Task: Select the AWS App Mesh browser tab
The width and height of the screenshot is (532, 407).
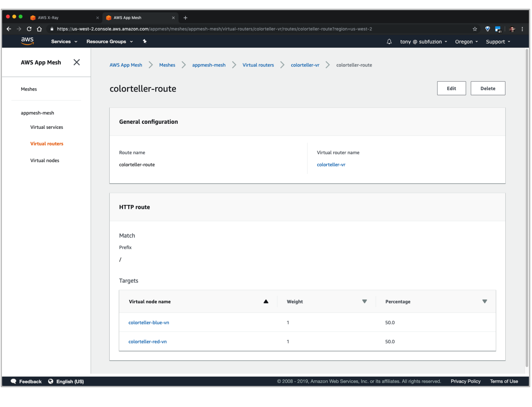Action: (140, 18)
